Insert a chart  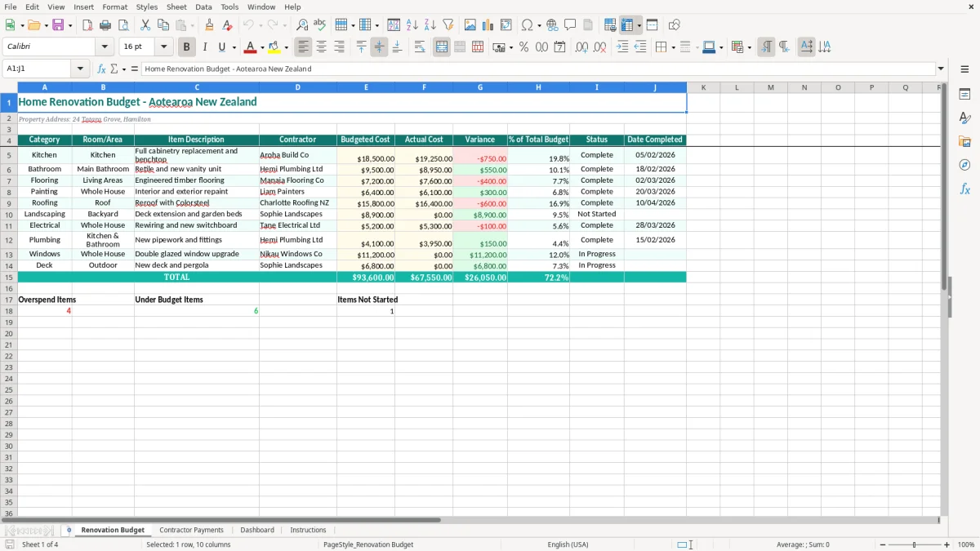[488, 25]
